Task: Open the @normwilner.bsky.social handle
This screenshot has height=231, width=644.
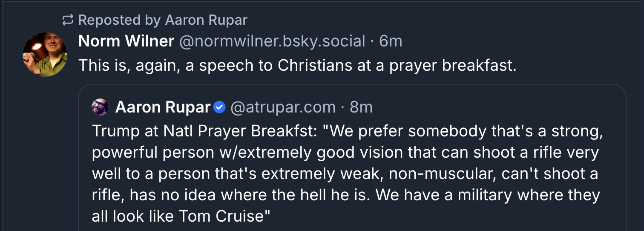Action: pos(272,41)
